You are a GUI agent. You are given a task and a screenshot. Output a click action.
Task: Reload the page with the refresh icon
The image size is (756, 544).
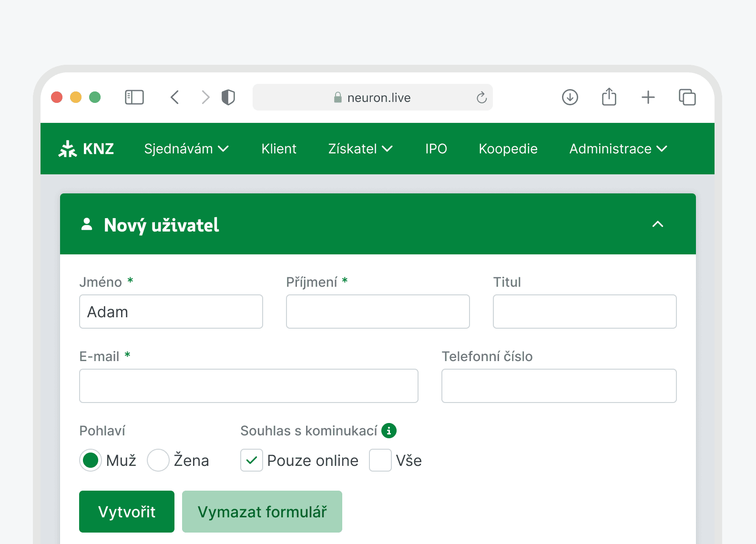coord(481,98)
